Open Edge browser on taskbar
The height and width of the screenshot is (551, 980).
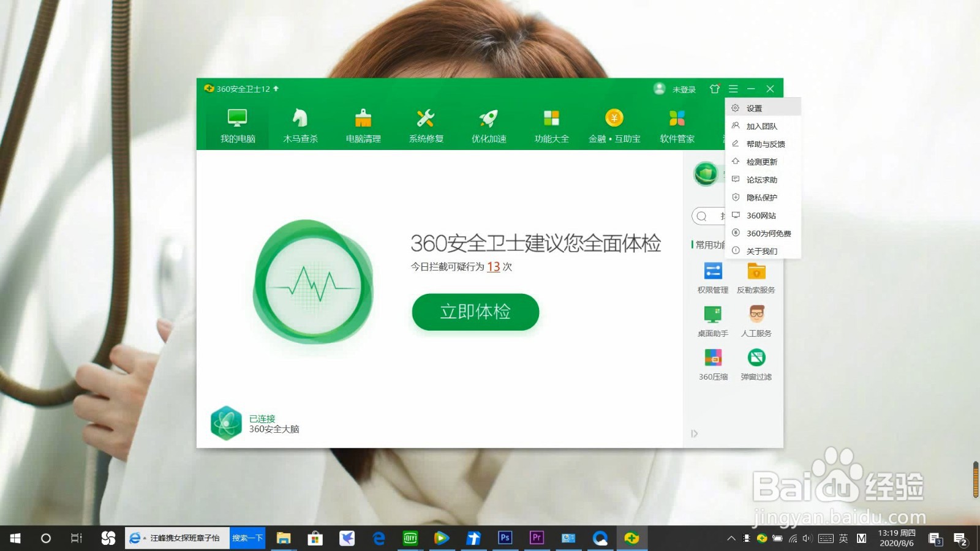(x=379, y=538)
